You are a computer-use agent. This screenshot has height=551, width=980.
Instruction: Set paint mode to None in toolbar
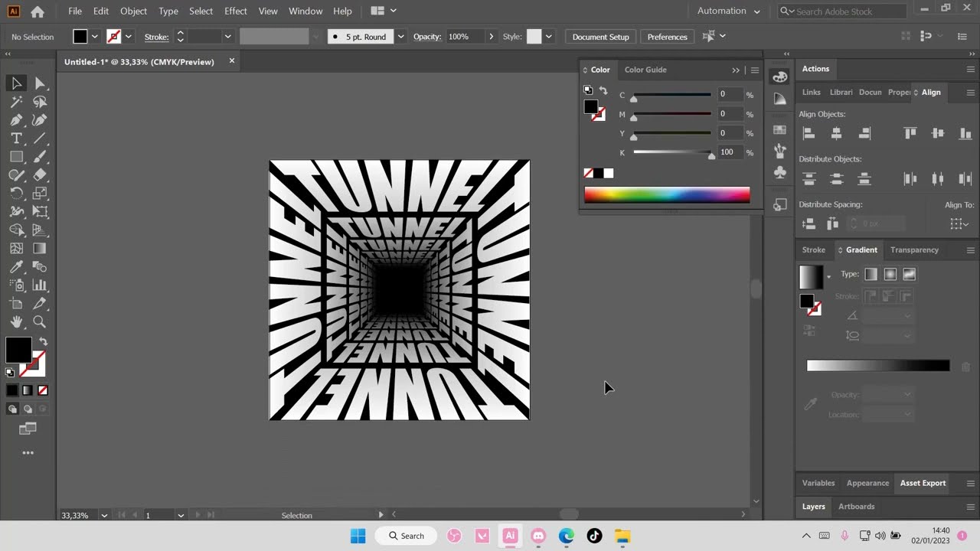click(43, 390)
